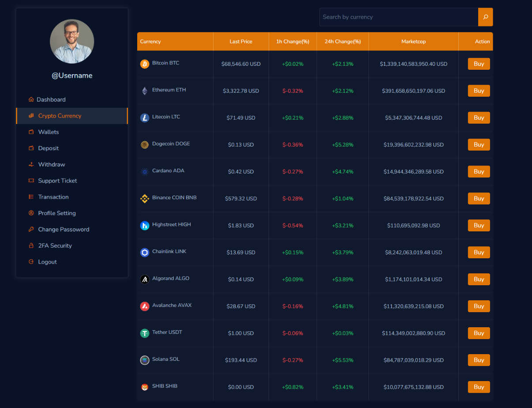The width and height of the screenshot is (532, 408).
Task: Click the Dogecoin coin icon
Action: tap(145, 145)
